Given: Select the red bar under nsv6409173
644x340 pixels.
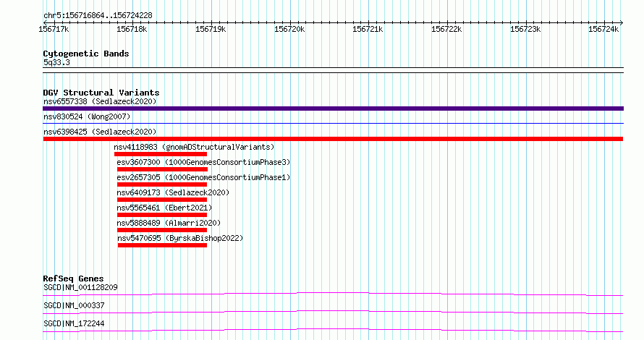Looking at the screenshot, I should pyautogui.click(x=162, y=200).
